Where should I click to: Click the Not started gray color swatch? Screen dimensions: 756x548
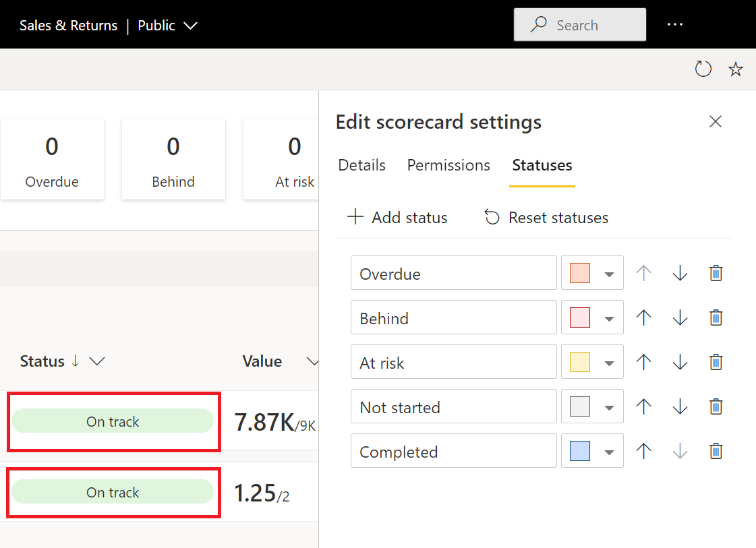pos(579,406)
